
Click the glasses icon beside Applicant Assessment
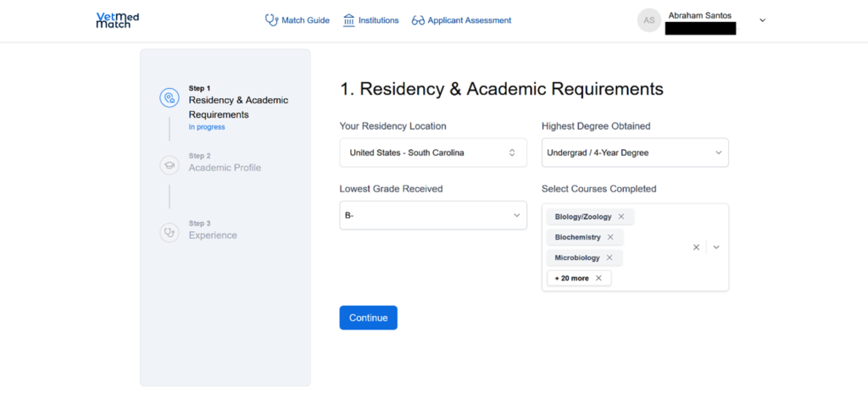[418, 20]
